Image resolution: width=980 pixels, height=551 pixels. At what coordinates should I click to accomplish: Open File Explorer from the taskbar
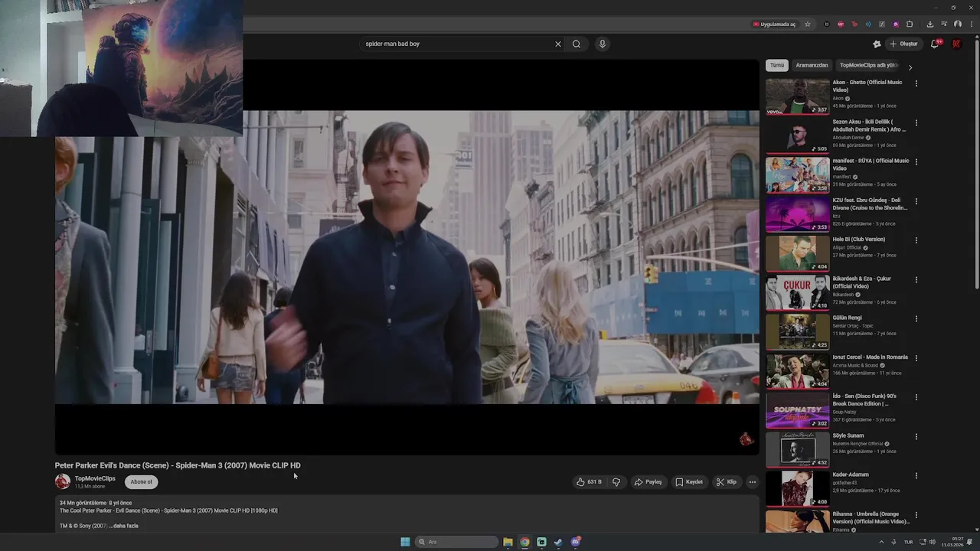coord(508,542)
